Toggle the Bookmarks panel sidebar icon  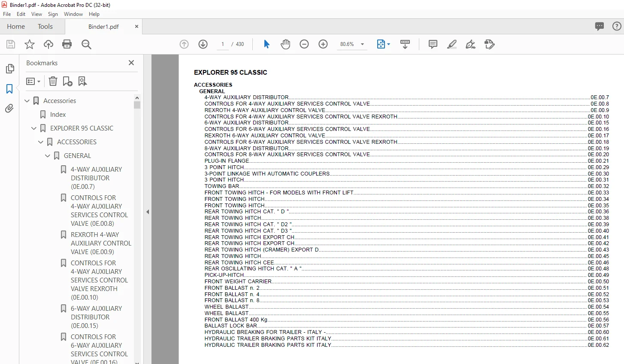pyautogui.click(x=9, y=89)
